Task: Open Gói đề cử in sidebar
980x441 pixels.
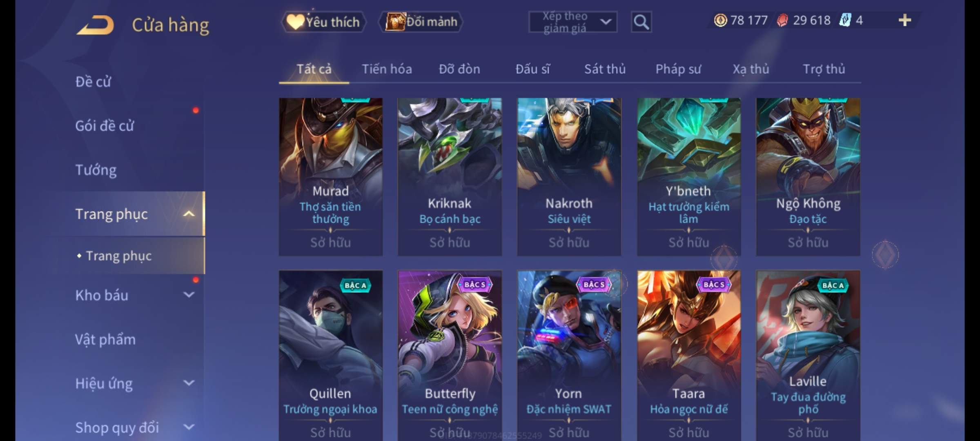Action: (105, 126)
